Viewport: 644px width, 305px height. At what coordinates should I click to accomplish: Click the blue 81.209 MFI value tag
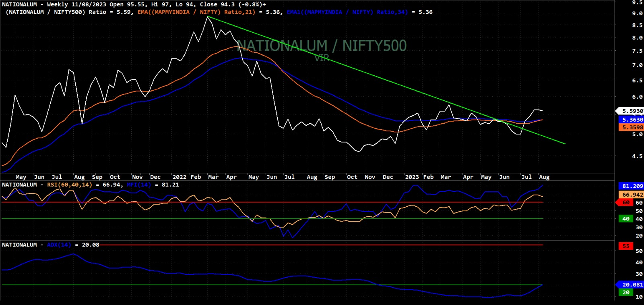[630, 186]
